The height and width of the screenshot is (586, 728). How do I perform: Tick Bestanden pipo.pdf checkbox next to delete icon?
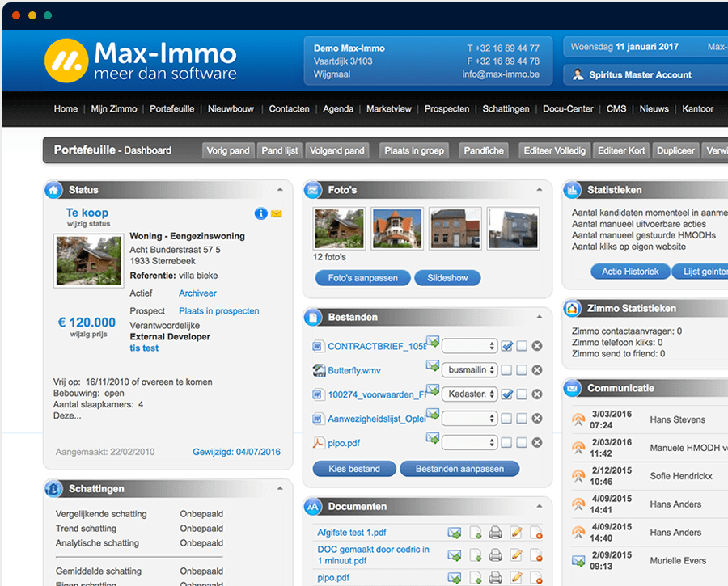tap(522, 443)
